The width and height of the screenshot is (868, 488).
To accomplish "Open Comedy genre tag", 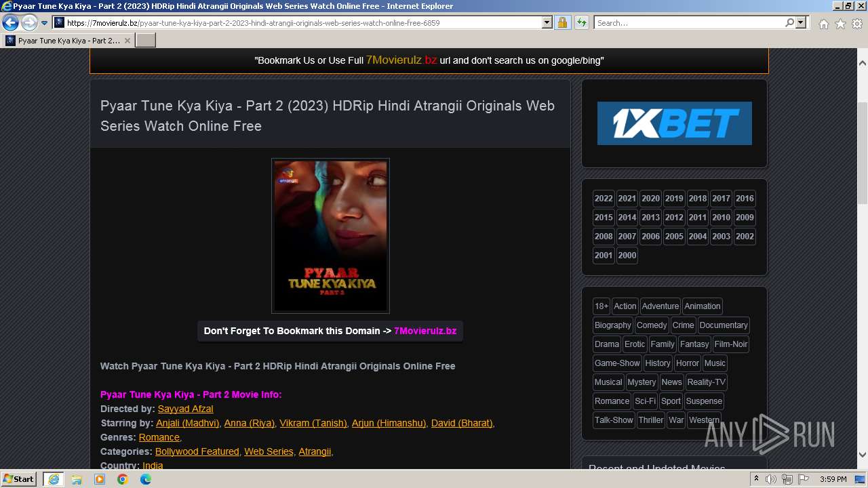I will point(652,325).
